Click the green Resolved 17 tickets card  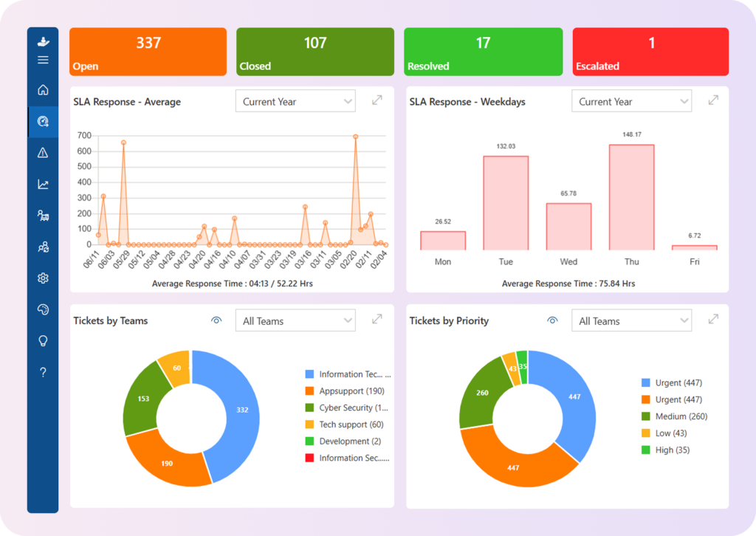483,52
